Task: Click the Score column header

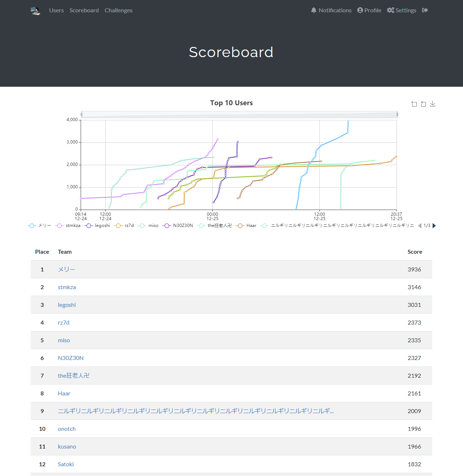Action: 415,252
